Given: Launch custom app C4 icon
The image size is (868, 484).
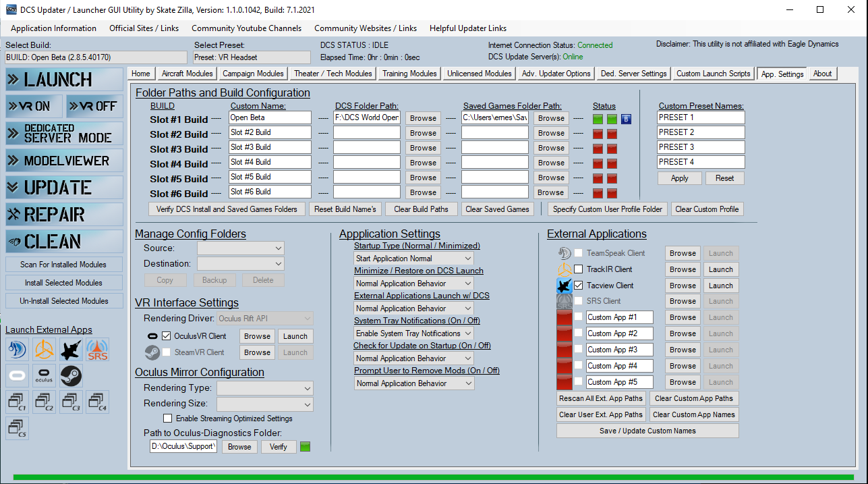Looking at the screenshot, I should pos(98,402).
